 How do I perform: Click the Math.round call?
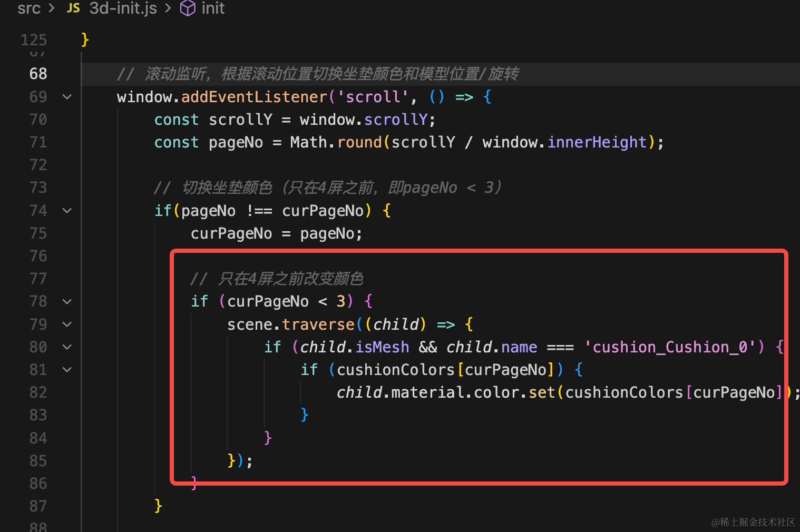click(336, 142)
